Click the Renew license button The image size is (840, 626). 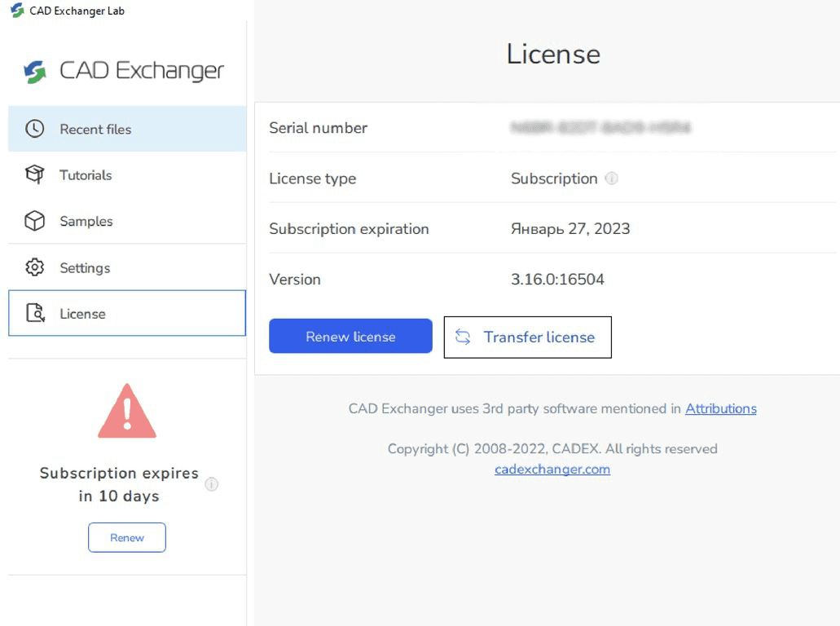[350, 336]
